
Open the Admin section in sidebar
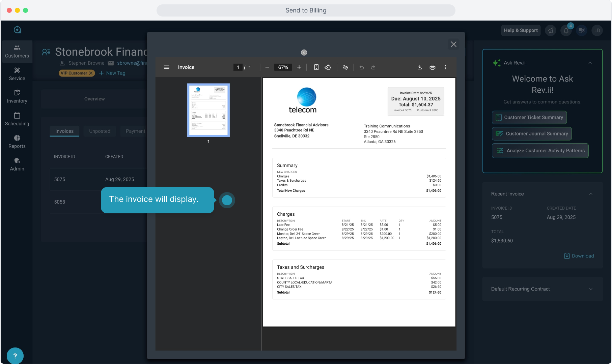(17, 164)
